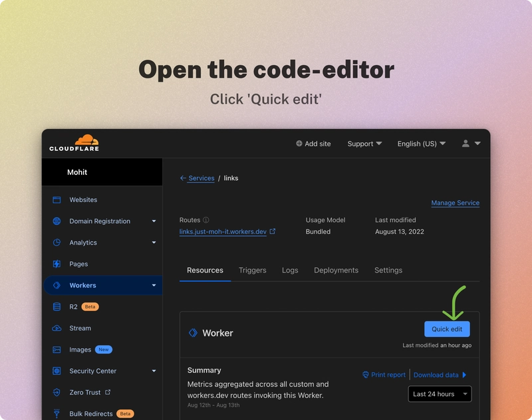
Task: Click the Zero Trust external link icon
Action: pos(108,392)
